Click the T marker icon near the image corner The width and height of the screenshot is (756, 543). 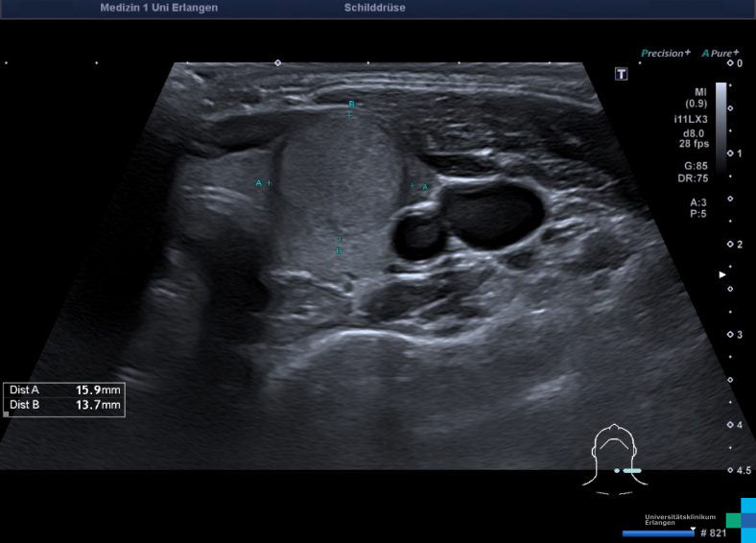621,74
